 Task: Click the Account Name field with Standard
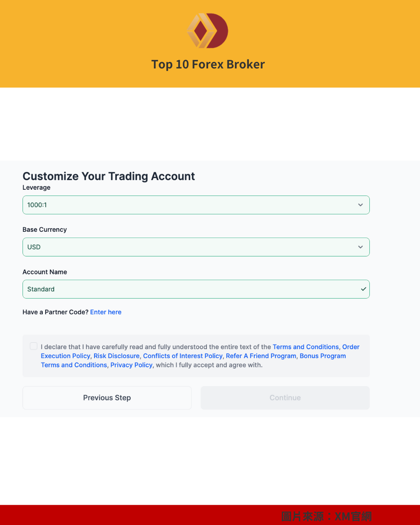(x=196, y=289)
